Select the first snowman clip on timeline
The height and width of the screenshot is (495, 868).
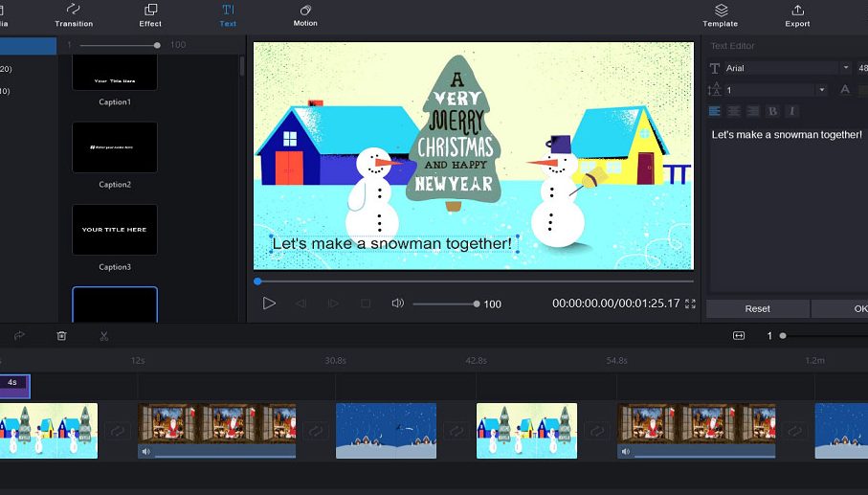click(x=49, y=431)
